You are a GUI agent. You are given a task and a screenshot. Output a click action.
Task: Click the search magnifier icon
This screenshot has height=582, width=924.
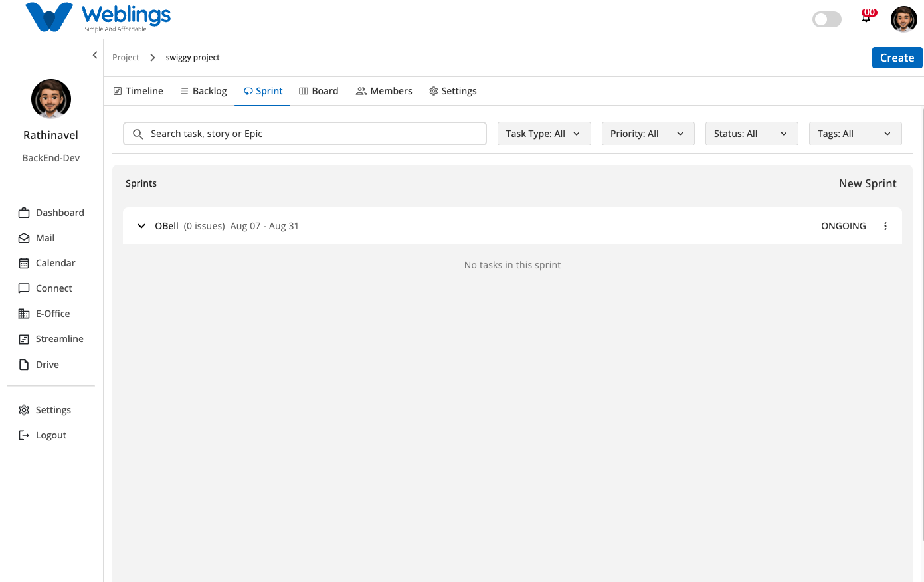(x=138, y=134)
